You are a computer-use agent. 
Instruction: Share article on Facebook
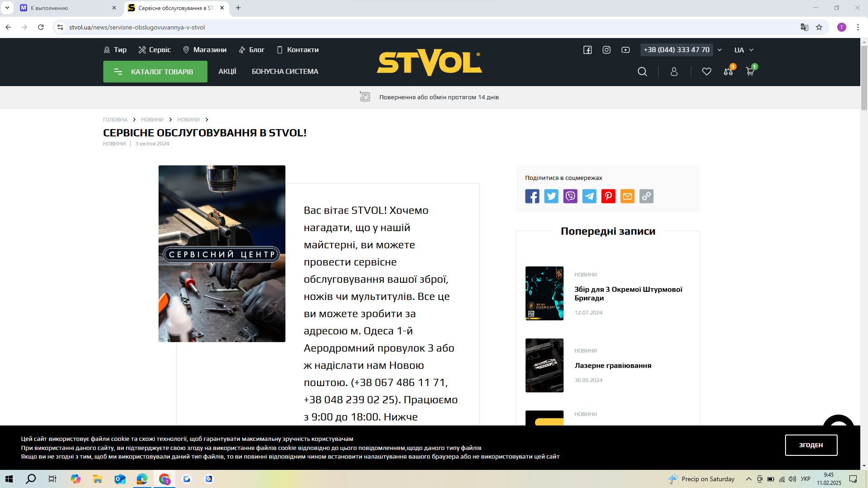coord(532,196)
